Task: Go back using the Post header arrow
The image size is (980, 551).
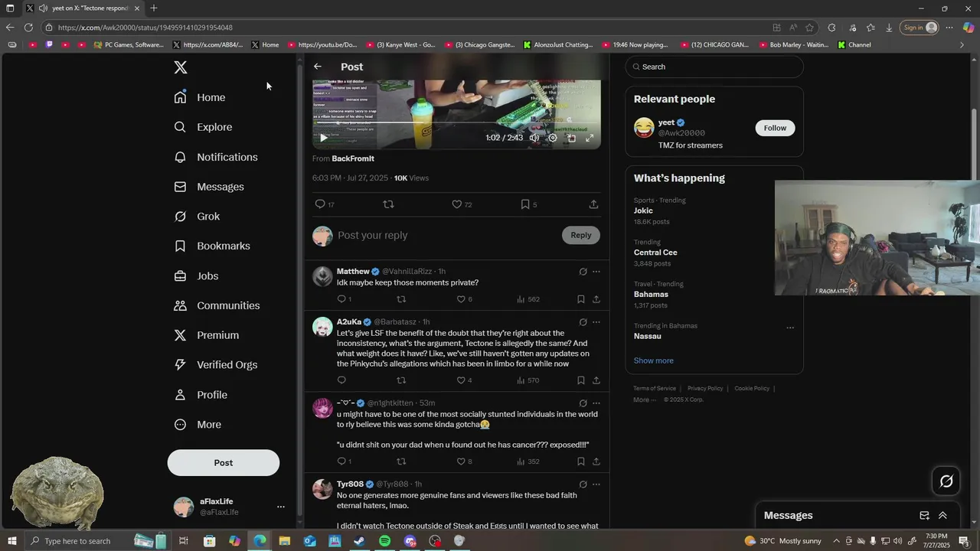Action: tap(318, 67)
